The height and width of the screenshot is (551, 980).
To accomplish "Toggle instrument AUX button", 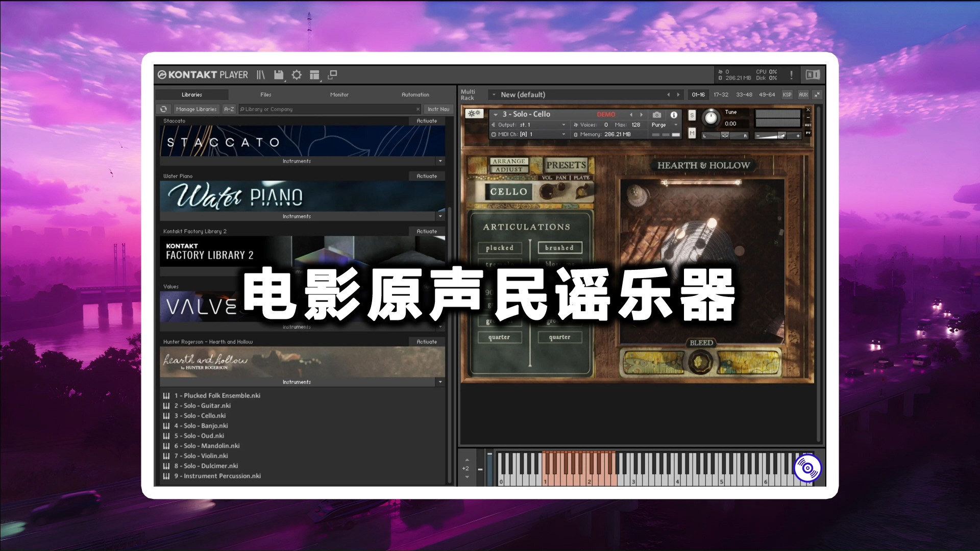I will (x=808, y=125).
